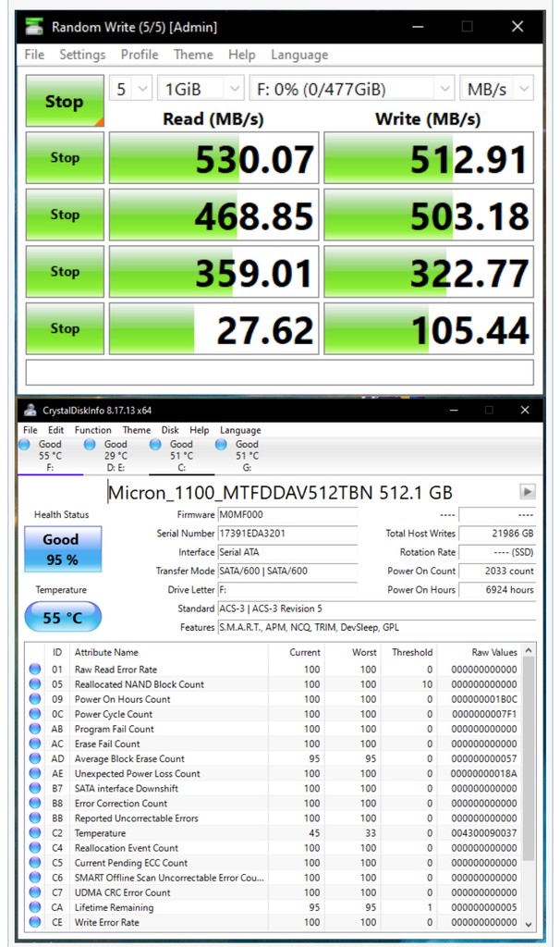Viewport: 560px width, 947px height.
Task: Select disk C: tab at 51 °C
Action: (x=181, y=456)
